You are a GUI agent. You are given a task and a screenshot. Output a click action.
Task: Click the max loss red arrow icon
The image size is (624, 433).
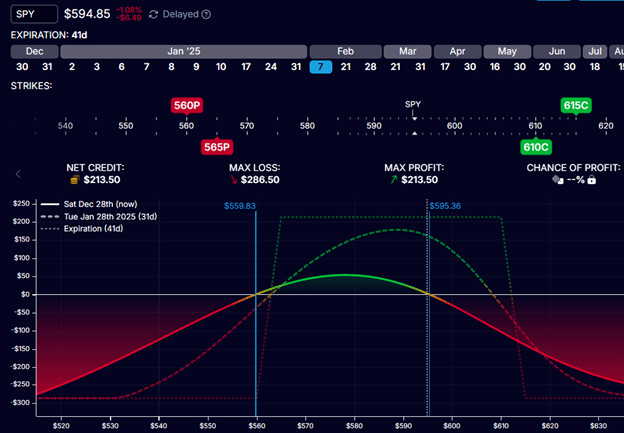(x=234, y=180)
